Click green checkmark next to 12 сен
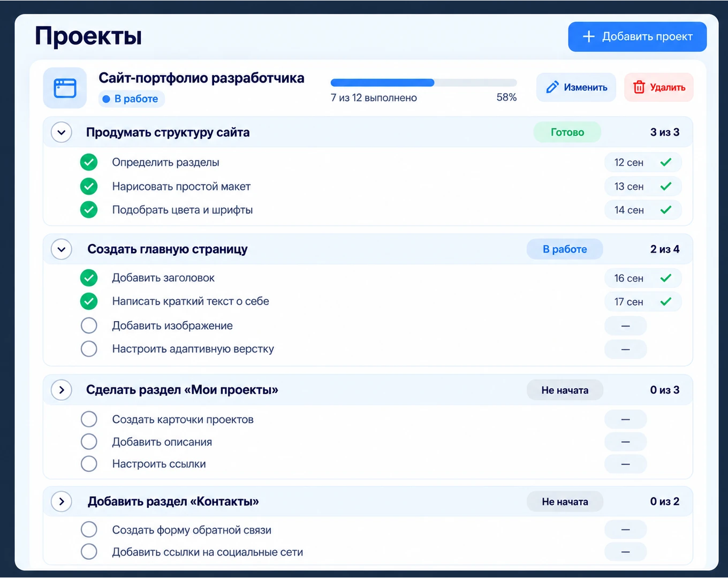This screenshot has height=578, width=728. click(x=666, y=162)
